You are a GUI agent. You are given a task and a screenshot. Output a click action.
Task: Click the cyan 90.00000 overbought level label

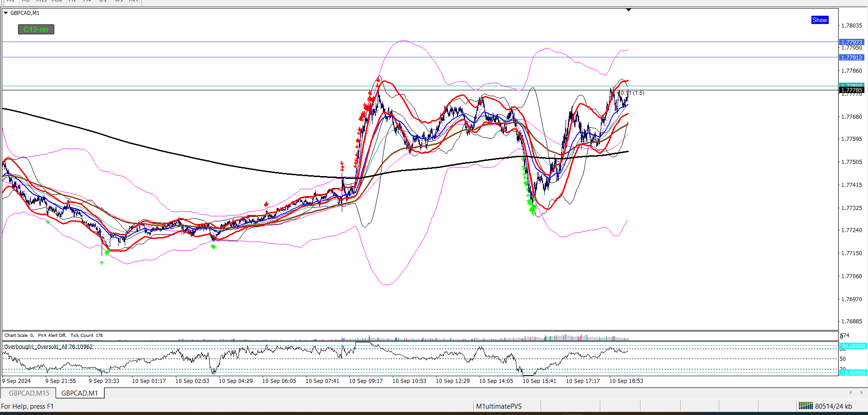point(852,346)
